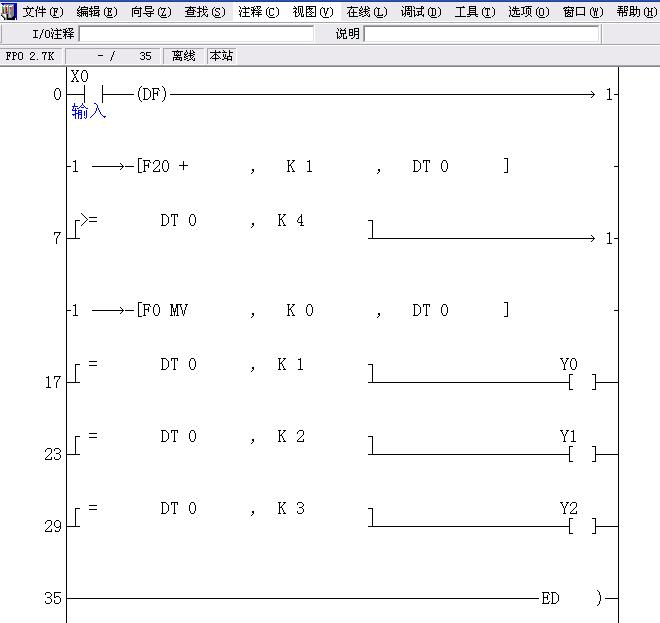Select the Y0 output coil
Viewport: 660px width, 623px height.
[583, 382]
